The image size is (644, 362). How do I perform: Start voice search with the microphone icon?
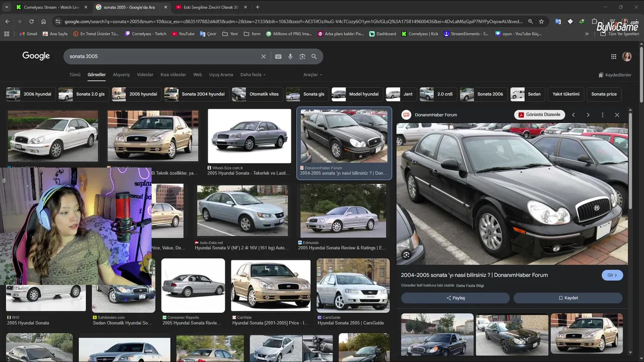(290, 56)
